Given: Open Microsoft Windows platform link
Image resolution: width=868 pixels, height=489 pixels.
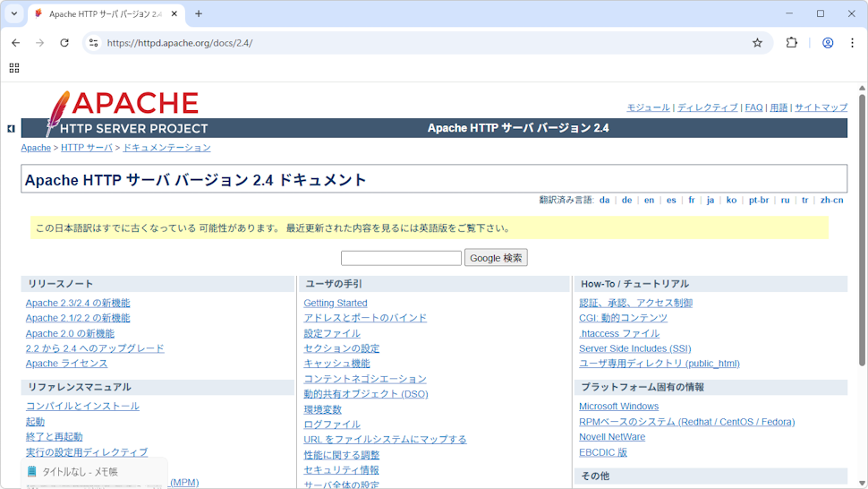Looking at the screenshot, I should 619,406.
